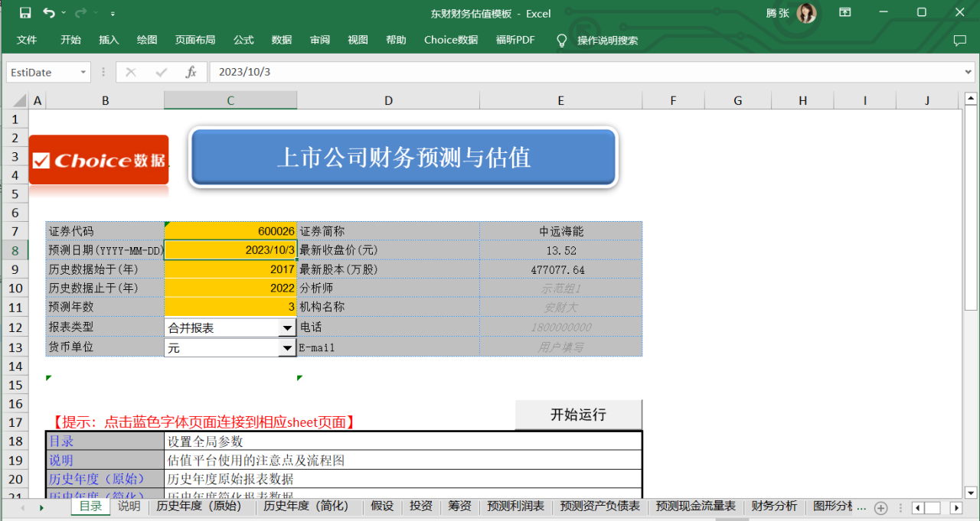Click the Save icon in title bar
The height and width of the screenshot is (521, 980).
pyautogui.click(x=25, y=13)
